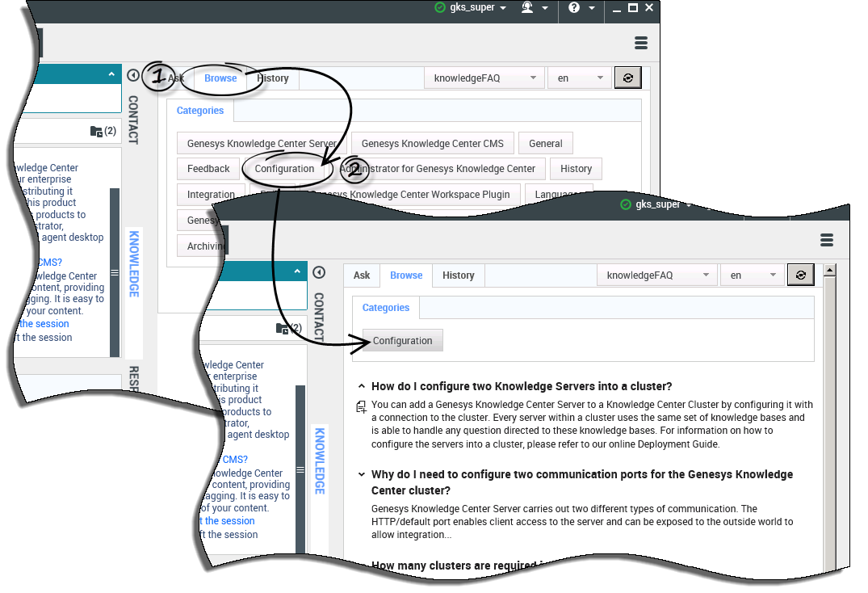The image size is (868, 593).
Task: Click the left panel scrollbar in front window
Action: (300, 469)
